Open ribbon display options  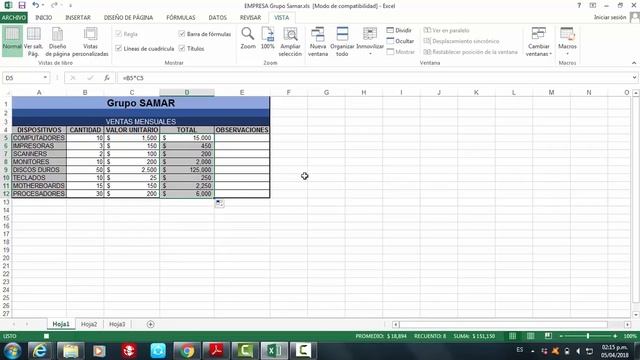coord(593,5)
